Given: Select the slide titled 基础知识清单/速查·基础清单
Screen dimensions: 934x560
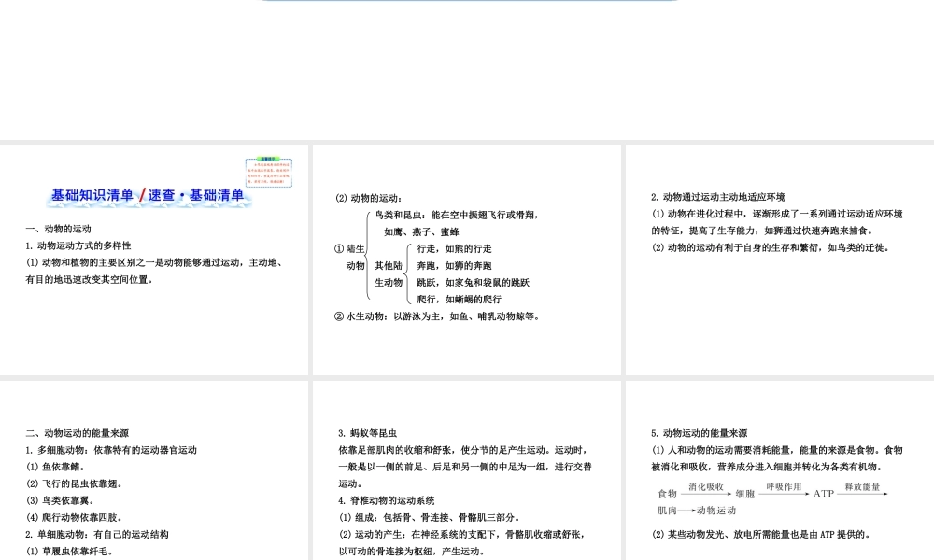Looking at the screenshot, I should click(x=154, y=259).
